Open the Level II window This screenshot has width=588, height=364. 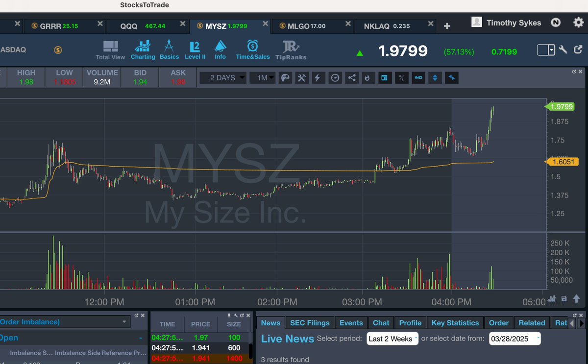point(195,50)
